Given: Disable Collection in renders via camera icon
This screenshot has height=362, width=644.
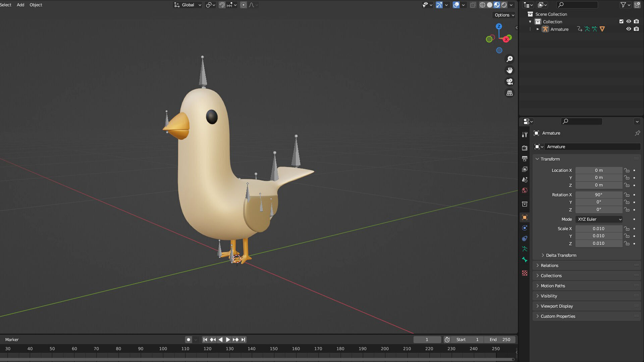Looking at the screenshot, I should 636,21.
